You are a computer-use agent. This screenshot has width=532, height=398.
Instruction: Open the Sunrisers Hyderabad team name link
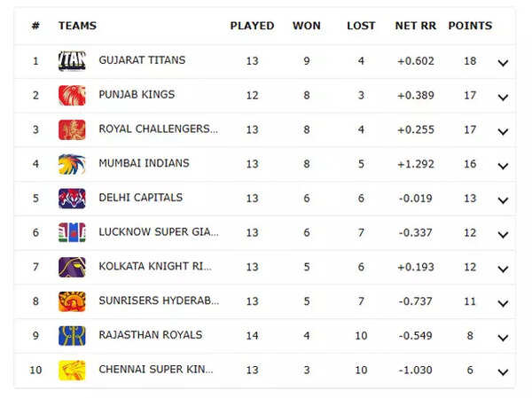click(x=158, y=301)
